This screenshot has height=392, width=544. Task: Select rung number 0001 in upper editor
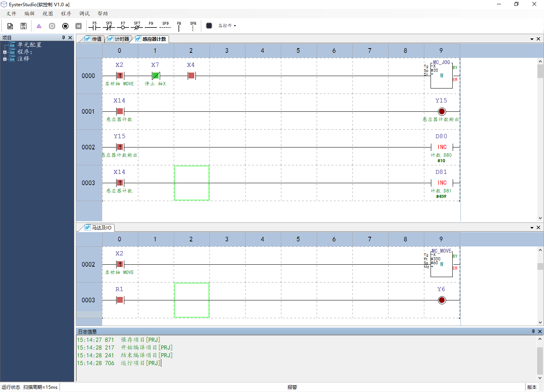click(x=89, y=111)
